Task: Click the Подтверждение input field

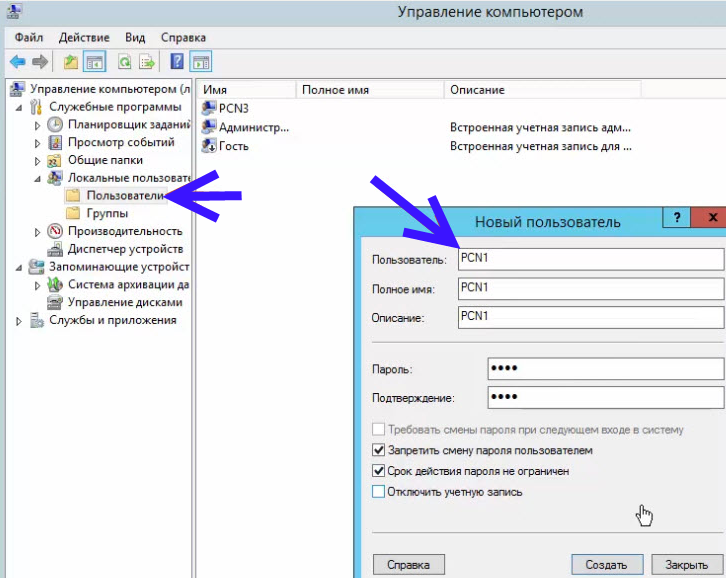Action: point(605,397)
